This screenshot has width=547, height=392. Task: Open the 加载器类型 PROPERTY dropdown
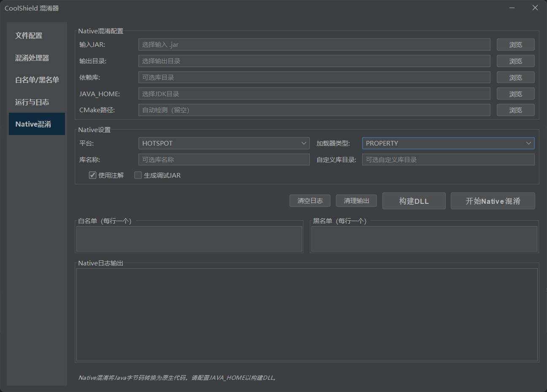pos(448,143)
